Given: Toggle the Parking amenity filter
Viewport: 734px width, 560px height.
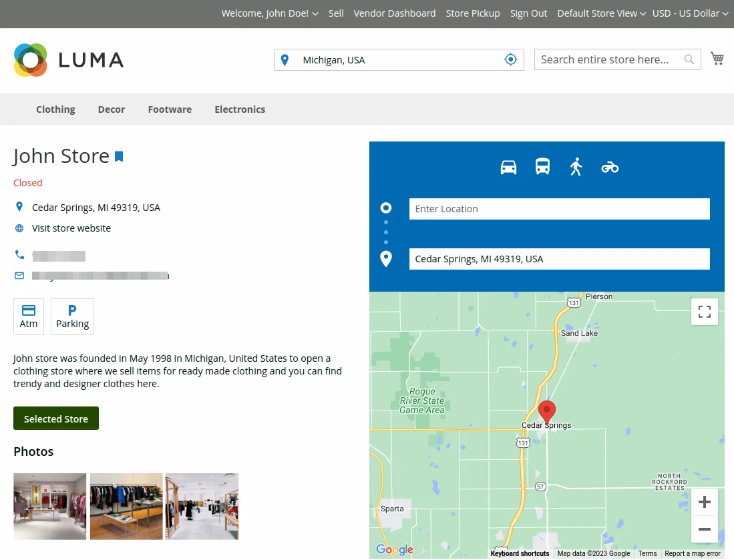Looking at the screenshot, I should 72,316.
